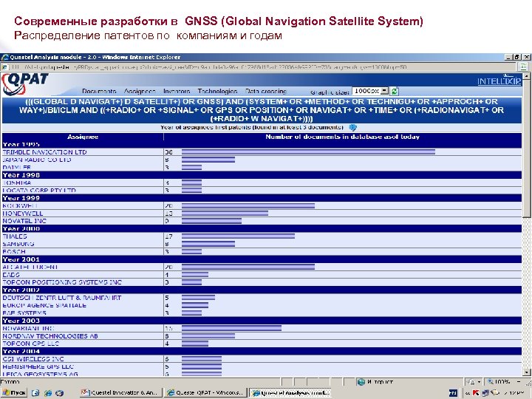Click the page vertical scrollbar thumb

pyautogui.click(x=526, y=149)
